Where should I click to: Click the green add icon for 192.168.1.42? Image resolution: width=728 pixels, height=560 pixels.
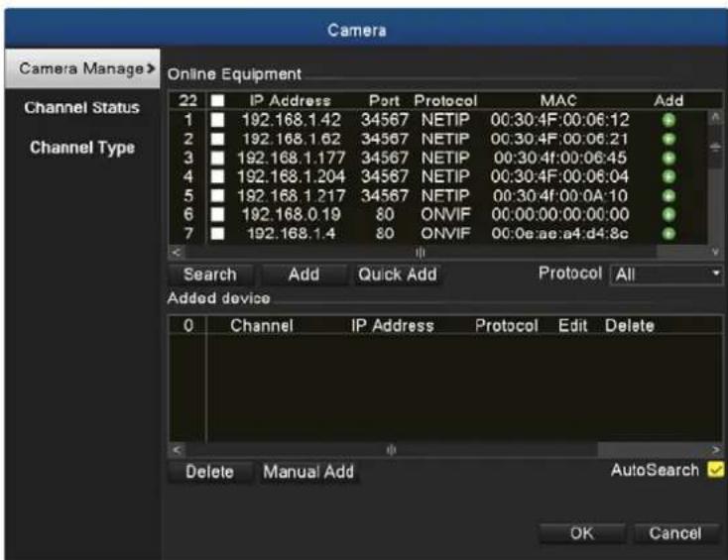[x=668, y=121]
